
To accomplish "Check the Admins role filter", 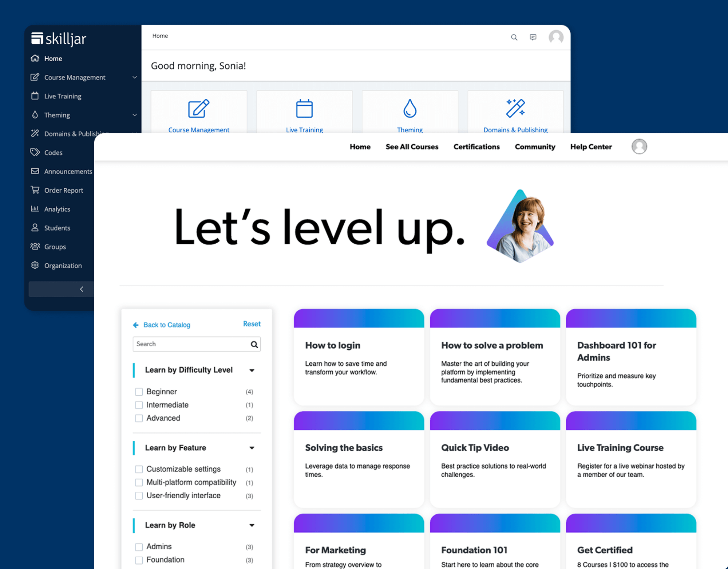I will point(139,546).
